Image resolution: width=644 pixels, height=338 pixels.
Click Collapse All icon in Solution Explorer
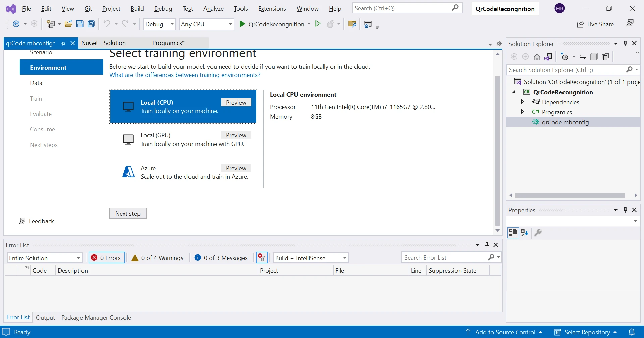594,57
